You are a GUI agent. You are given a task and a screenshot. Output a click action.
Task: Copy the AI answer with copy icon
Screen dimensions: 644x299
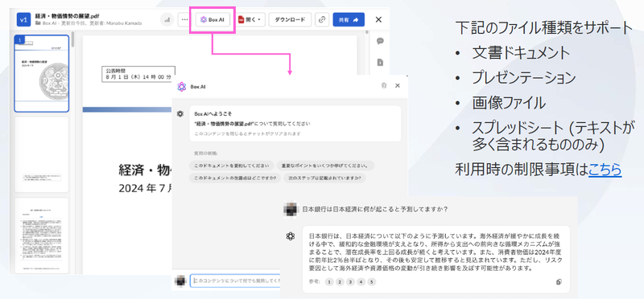(559, 282)
